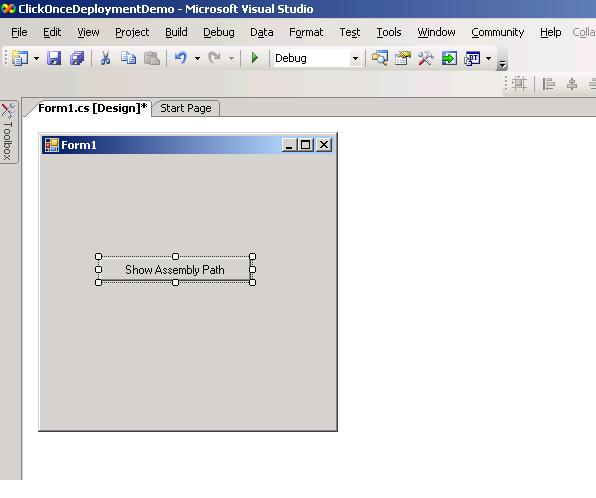This screenshot has height=498, width=596.
Task: Click the Toolbox hammer and wrench icon
Action: click(426, 59)
